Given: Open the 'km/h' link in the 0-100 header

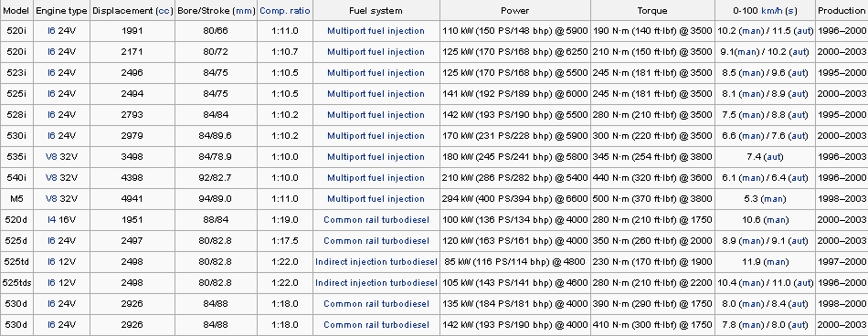Looking at the screenshot, I should click(x=772, y=11).
